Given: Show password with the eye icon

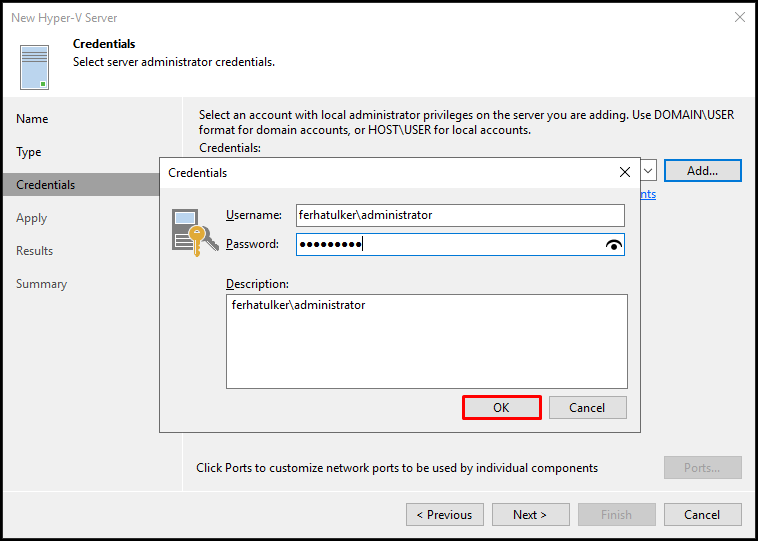Looking at the screenshot, I should click(613, 245).
